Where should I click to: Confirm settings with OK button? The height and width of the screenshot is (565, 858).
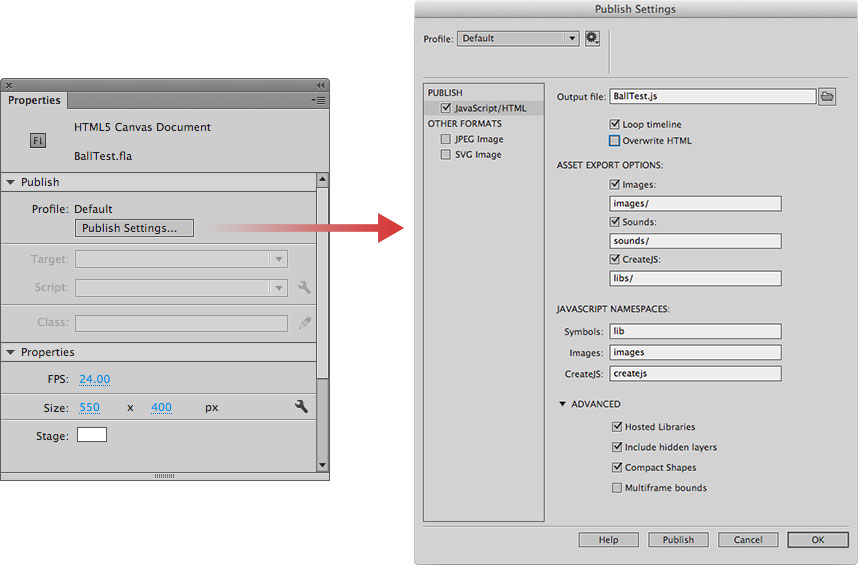[818, 539]
